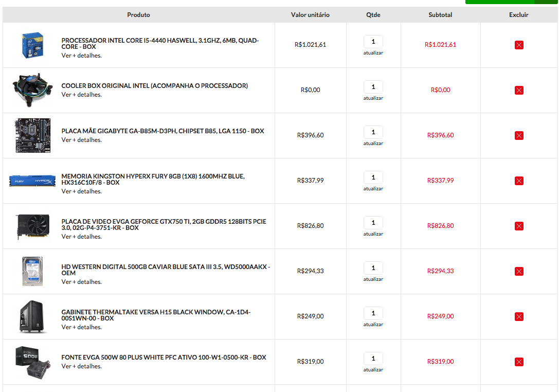Click quantity box of the EVGA 500W supply
559x392 pixels.
click(373, 359)
